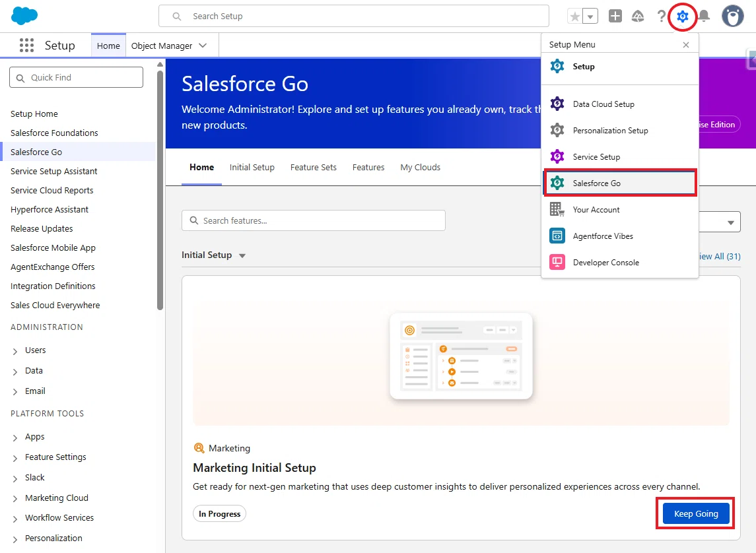Switch to the My Clouds tab
This screenshot has width=756, height=553.
click(421, 167)
